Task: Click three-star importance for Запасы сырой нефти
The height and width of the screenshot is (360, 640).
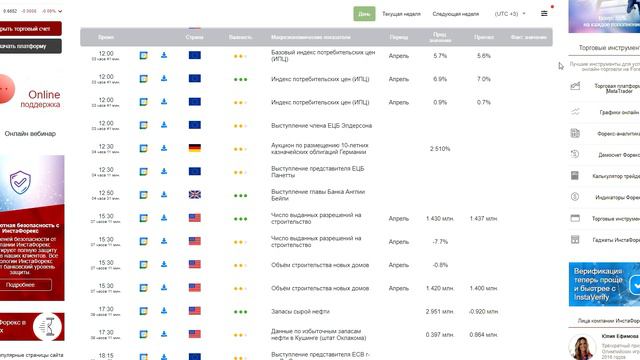Action: [x=240, y=312]
